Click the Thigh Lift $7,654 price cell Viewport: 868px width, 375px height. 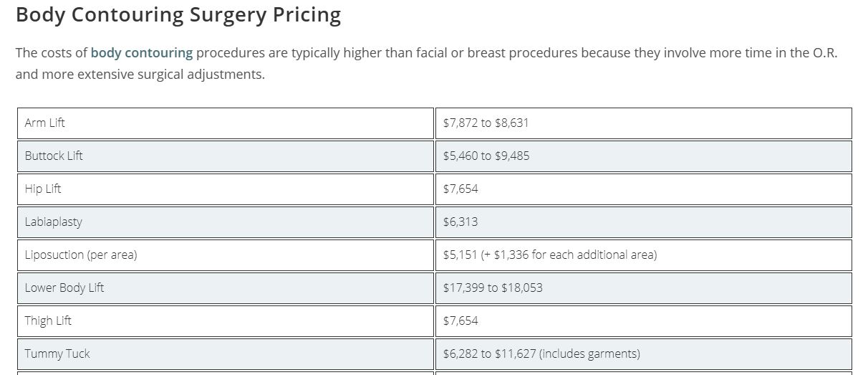tap(644, 321)
